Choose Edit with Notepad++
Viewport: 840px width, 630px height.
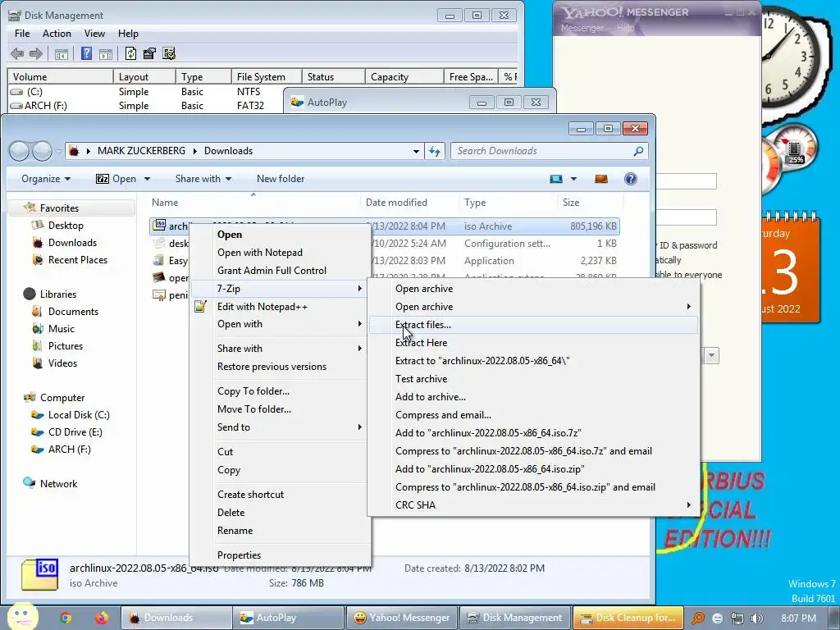tap(279, 307)
